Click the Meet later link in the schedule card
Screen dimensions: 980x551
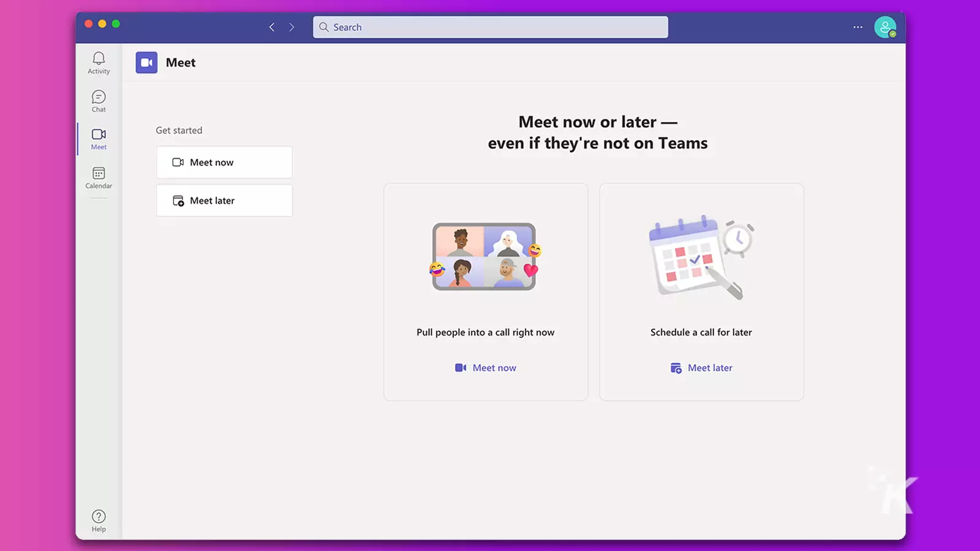(701, 368)
